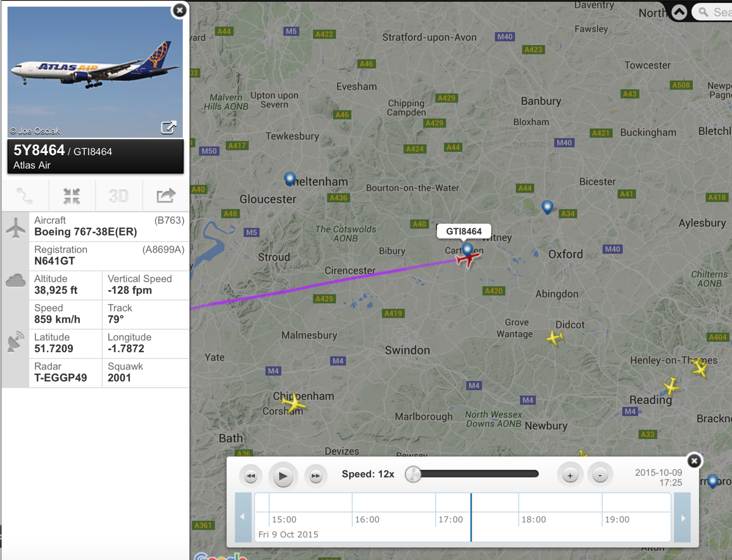The image size is (732, 560).
Task: Advance the timeline with the right arrow
Action: [683, 518]
